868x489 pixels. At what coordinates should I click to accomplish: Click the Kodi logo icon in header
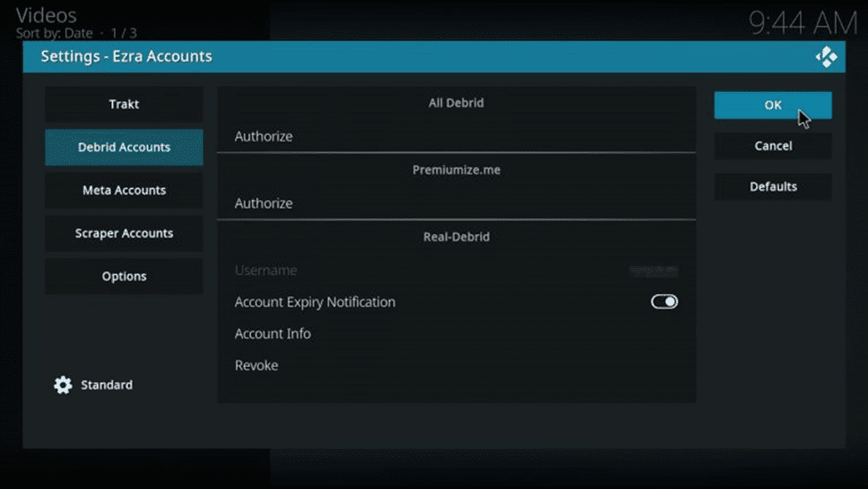click(826, 56)
